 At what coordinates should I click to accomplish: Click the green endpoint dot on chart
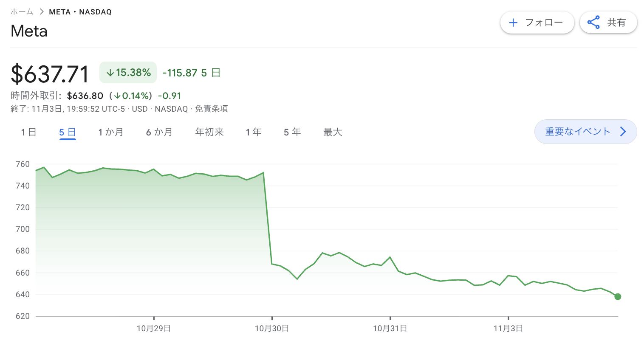tap(618, 297)
